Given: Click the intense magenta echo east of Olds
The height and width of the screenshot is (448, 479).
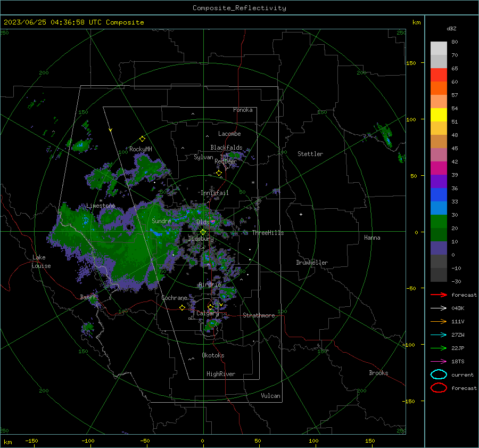Looking at the screenshot, I should [212, 221].
